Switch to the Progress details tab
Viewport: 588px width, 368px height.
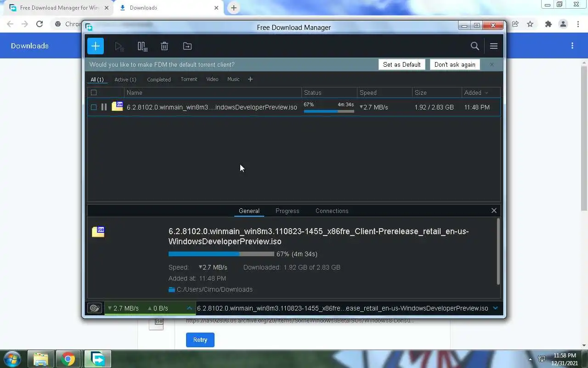[288, 211]
